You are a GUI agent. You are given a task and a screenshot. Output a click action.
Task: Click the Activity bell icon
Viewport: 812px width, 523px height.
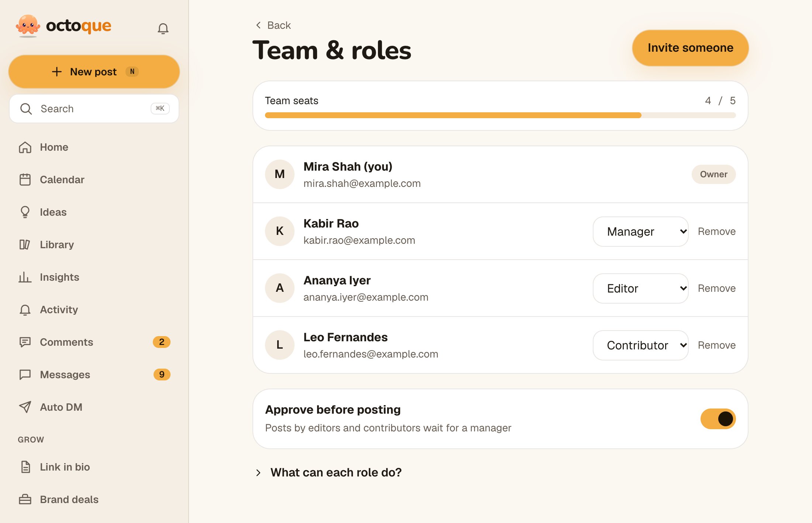click(25, 310)
